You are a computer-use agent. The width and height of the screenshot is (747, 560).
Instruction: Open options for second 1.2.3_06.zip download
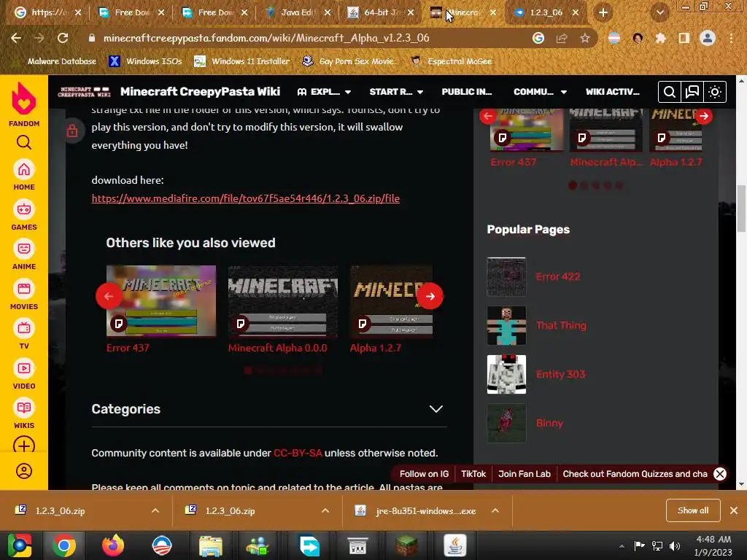(325, 510)
